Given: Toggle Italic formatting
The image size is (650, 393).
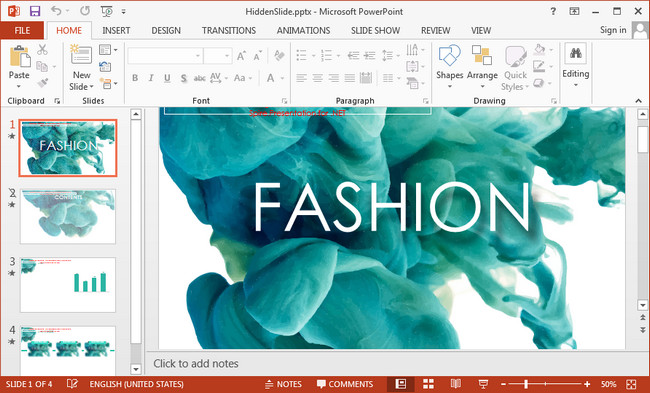Looking at the screenshot, I should tap(151, 78).
